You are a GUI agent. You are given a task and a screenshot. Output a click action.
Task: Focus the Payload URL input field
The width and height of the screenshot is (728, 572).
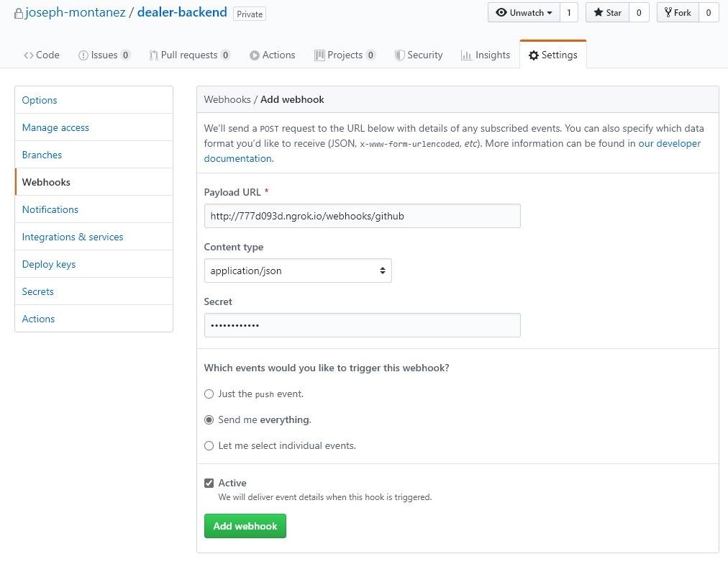[x=362, y=217]
